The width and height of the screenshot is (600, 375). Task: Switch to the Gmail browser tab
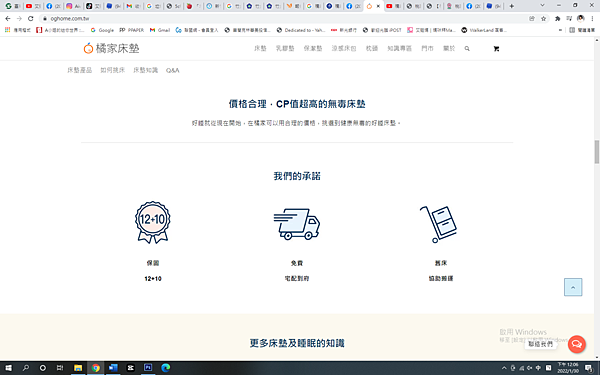coord(133,6)
